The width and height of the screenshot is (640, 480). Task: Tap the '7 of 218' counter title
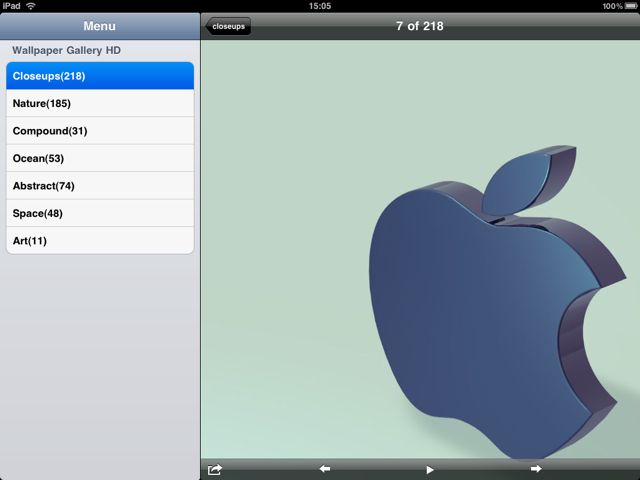pyautogui.click(x=420, y=26)
